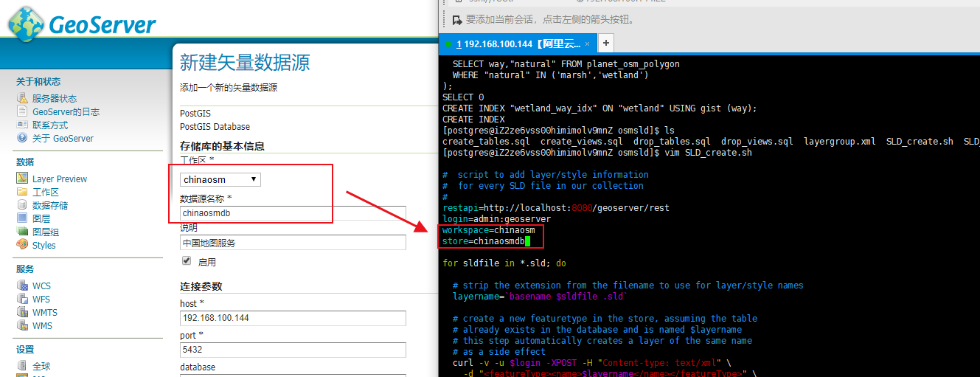Click the WCS service icon
The width and height of the screenshot is (980, 377).
coord(22,286)
